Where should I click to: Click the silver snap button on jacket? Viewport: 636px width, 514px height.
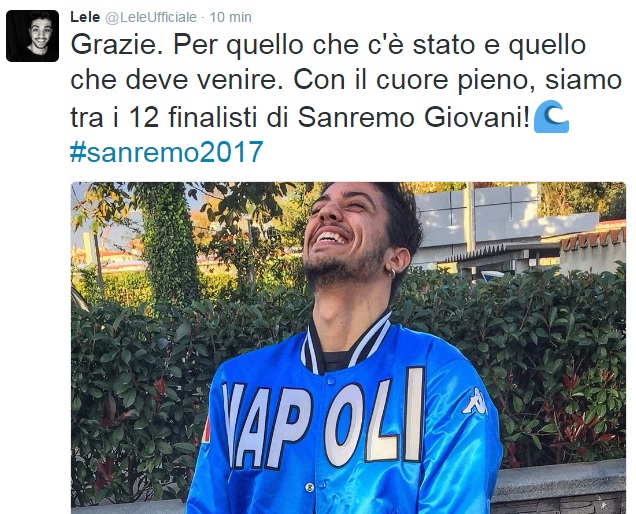(x=310, y=486)
